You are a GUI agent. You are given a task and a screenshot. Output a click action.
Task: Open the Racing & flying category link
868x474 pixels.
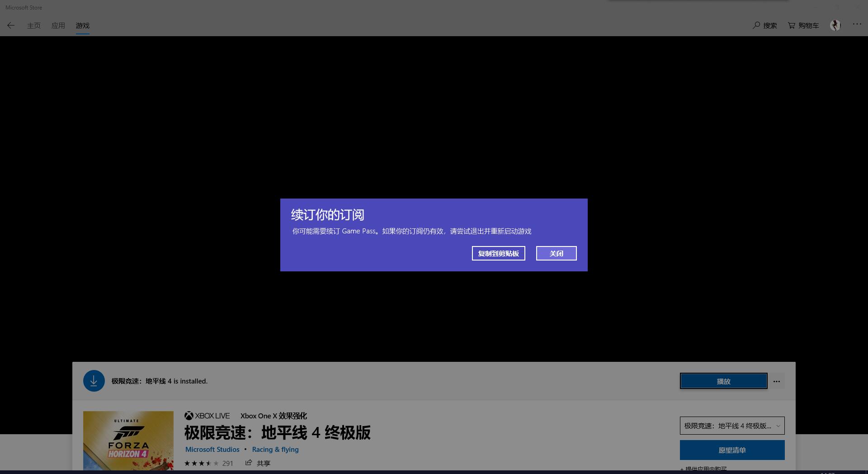click(275, 450)
